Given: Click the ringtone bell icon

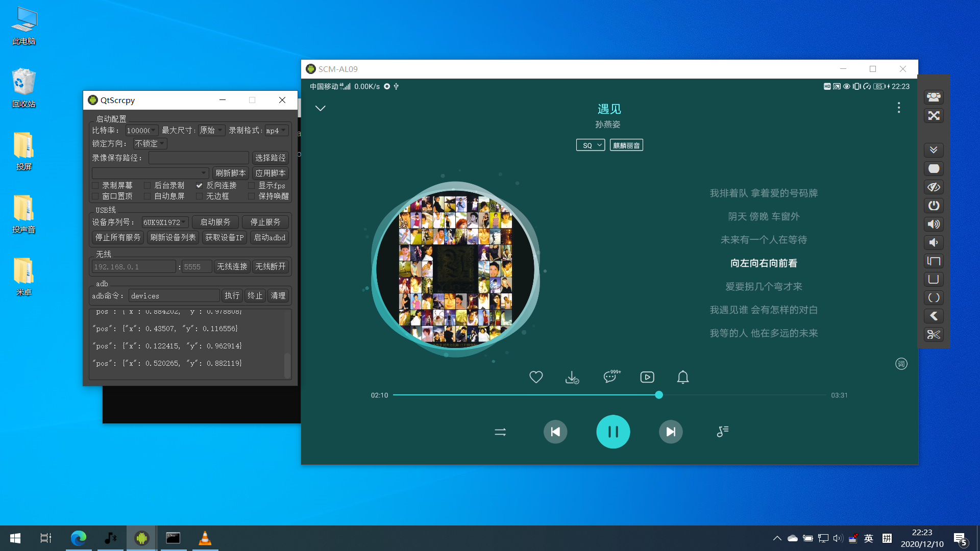Looking at the screenshot, I should click(x=683, y=377).
